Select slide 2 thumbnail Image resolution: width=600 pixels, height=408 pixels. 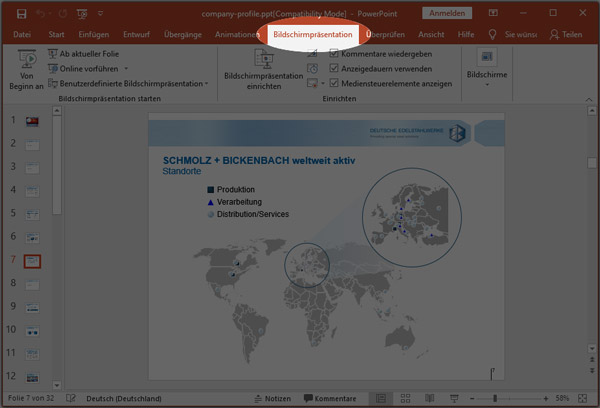coord(32,145)
